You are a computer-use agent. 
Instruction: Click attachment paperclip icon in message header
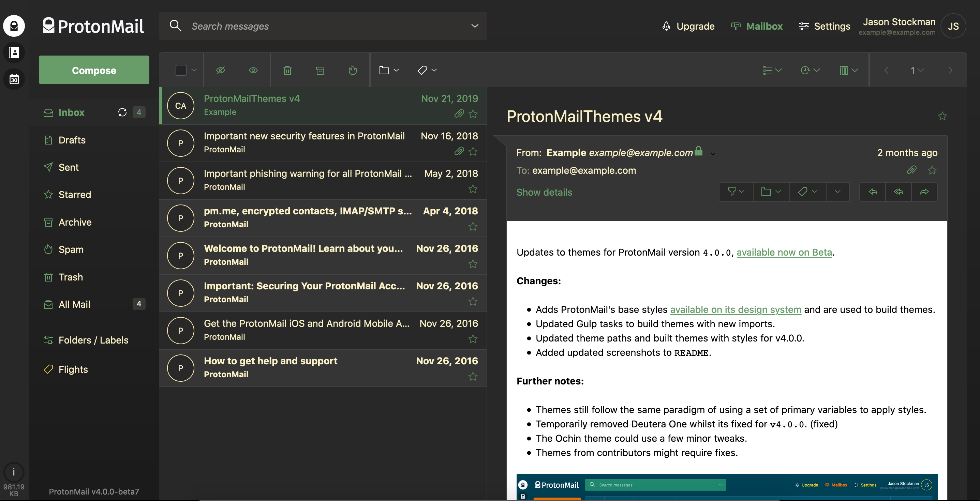click(x=912, y=170)
